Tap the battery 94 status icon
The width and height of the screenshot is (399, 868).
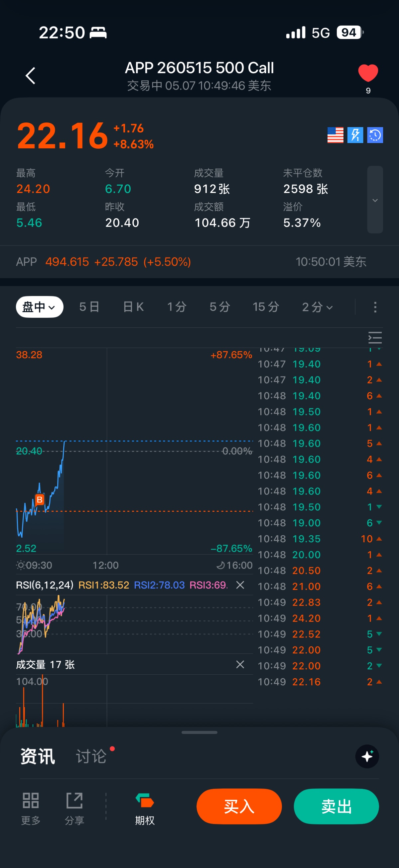tap(349, 33)
